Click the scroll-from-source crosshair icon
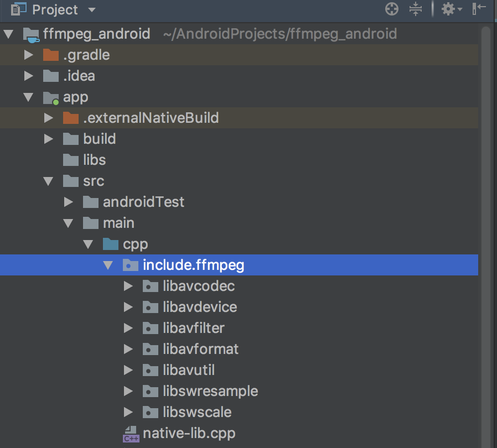 392,9
